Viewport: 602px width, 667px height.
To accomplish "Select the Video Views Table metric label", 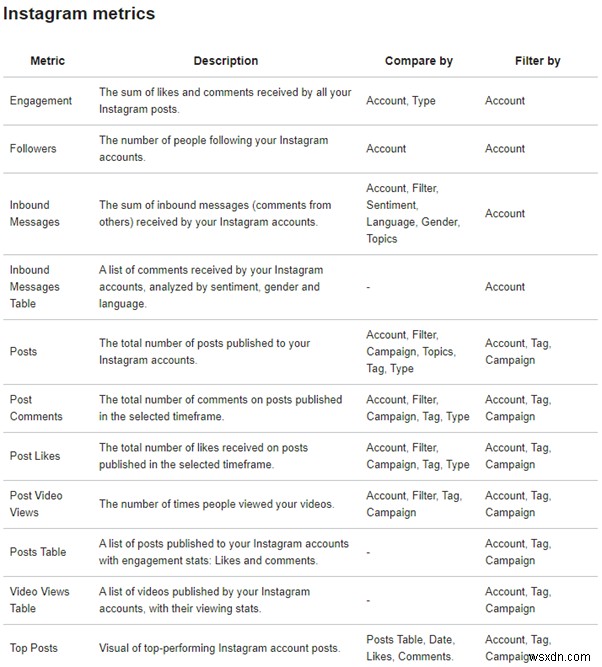I will click(x=40, y=600).
